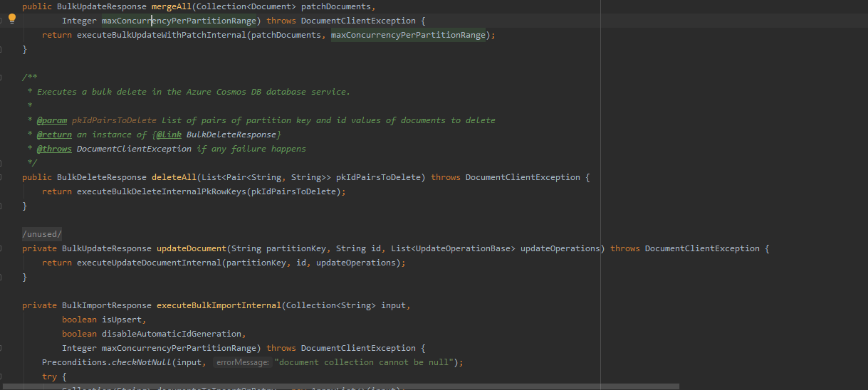
Task: Click BulkDeleteResponse inside the Javadoc link
Action: pos(231,135)
